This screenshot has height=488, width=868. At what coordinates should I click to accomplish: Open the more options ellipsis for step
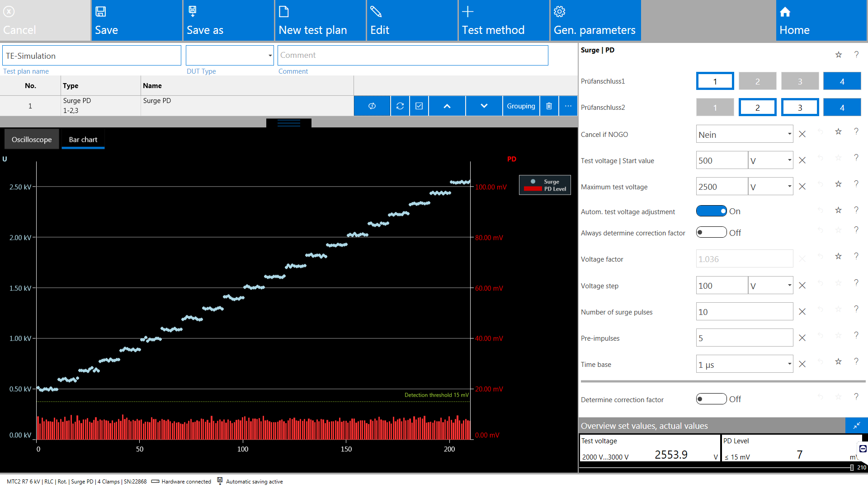click(x=568, y=106)
